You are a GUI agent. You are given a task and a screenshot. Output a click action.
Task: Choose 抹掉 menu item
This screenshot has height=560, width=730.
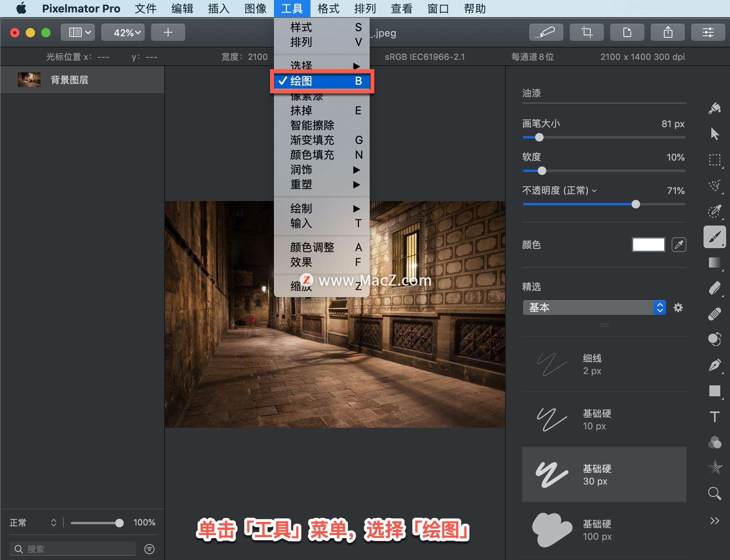point(321,110)
